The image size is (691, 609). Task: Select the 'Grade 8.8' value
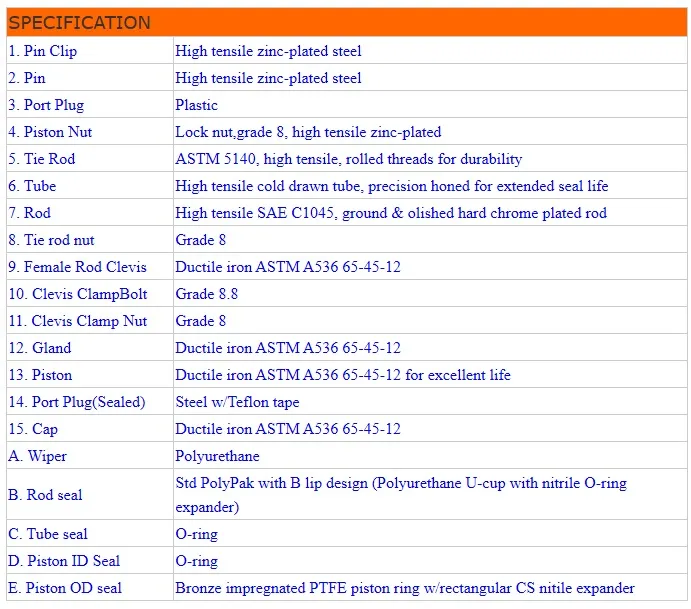pyautogui.click(x=206, y=294)
